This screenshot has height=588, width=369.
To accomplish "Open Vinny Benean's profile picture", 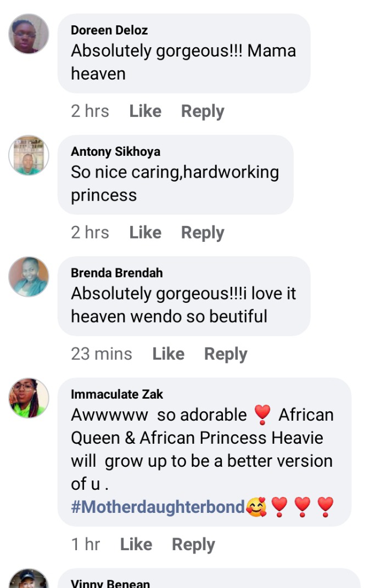I will pyautogui.click(x=29, y=579).
